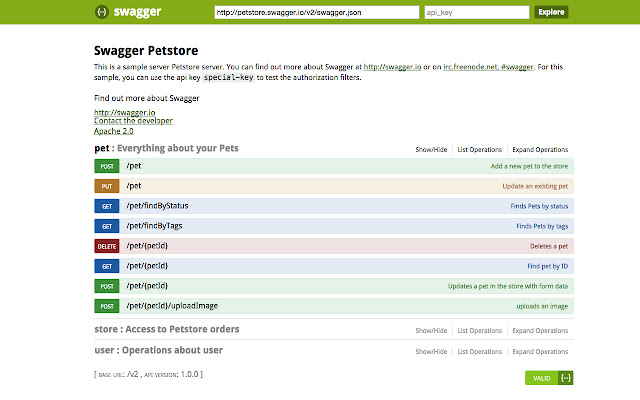The image size is (640, 400).
Task: Open the irc.freenode.net #swagger link
Action: (488, 67)
